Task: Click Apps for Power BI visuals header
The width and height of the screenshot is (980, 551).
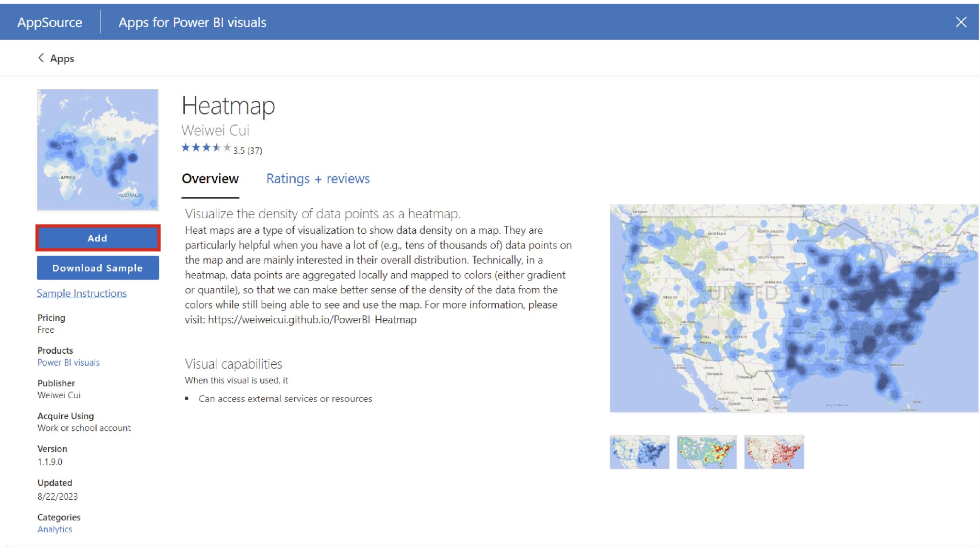Action: click(x=192, y=22)
